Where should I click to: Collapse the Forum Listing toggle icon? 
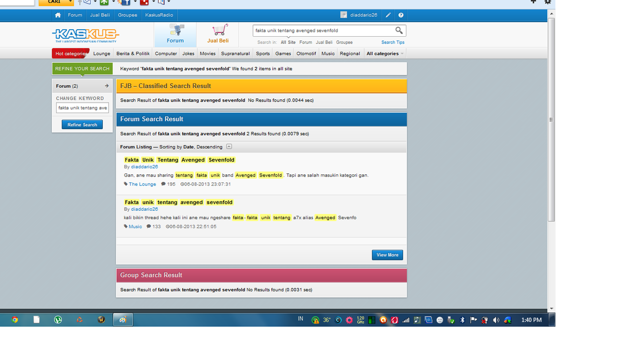pos(229,147)
